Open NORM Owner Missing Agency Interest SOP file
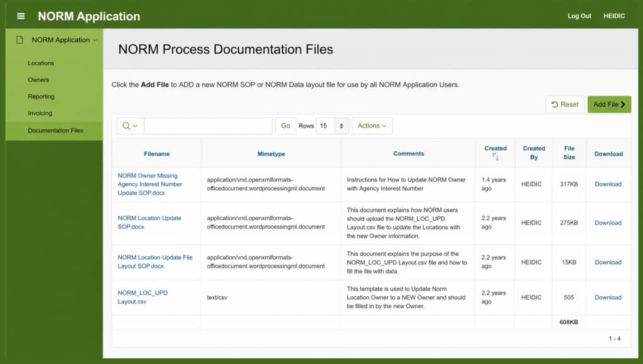This screenshot has width=643, height=364. (149, 185)
